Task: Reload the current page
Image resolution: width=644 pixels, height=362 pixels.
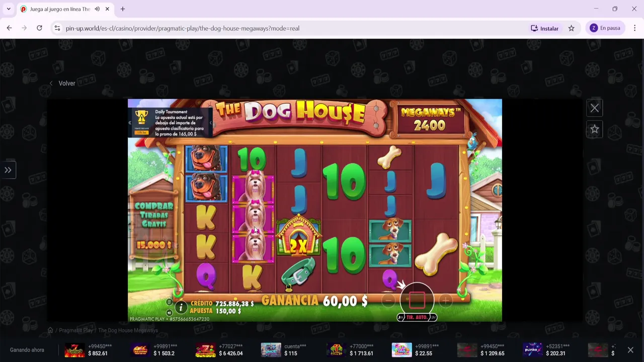Action: pos(39,28)
